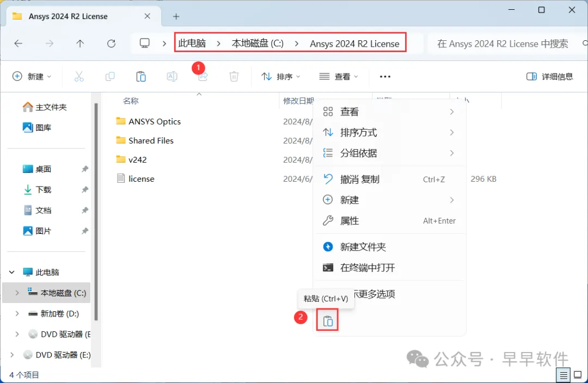The width and height of the screenshot is (588, 383).
Task: Click the Rename icon in toolbar
Action: click(171, 77)
